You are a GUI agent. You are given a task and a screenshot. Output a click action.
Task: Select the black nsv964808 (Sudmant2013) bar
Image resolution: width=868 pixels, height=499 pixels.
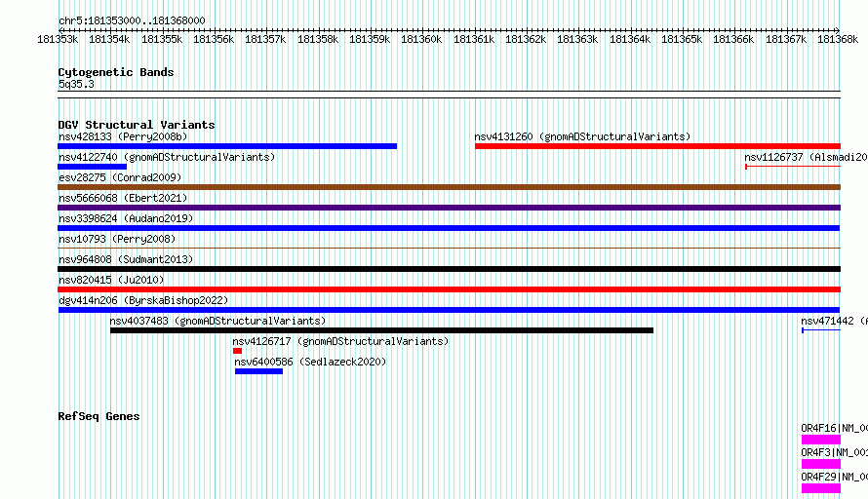point(449,269)
